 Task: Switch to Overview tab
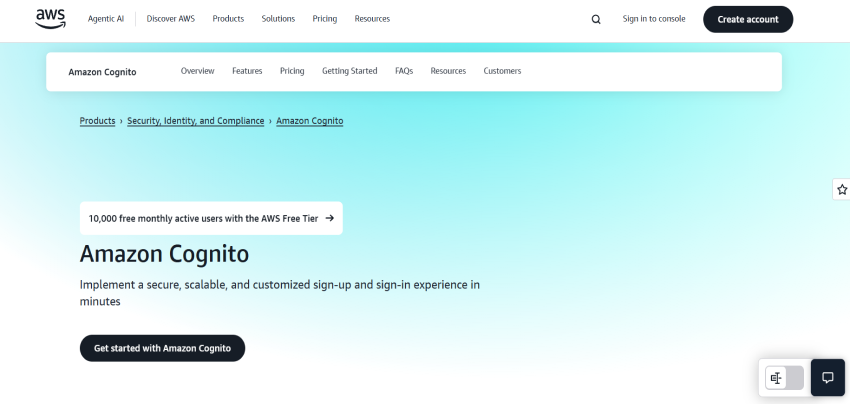(197, 71)
